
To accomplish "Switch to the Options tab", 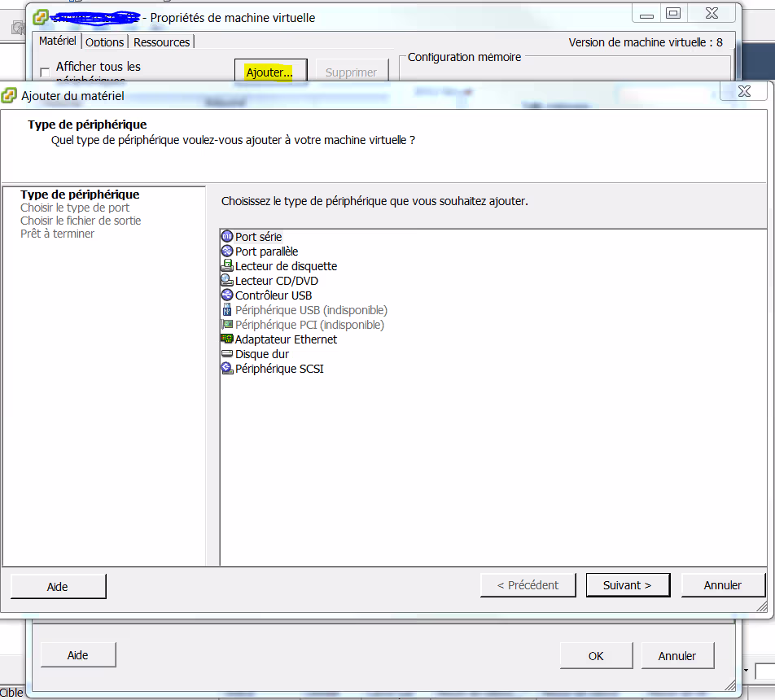I will 105,42.
